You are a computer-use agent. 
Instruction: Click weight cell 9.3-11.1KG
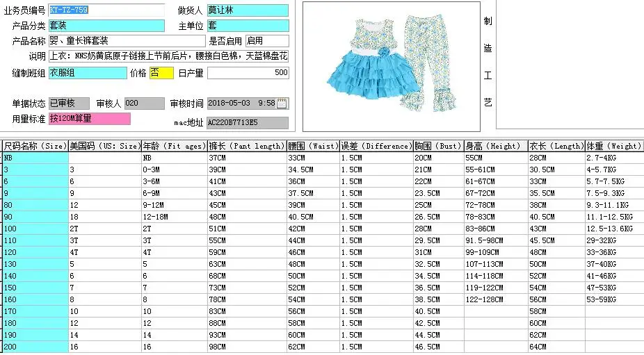pos(614,205)
